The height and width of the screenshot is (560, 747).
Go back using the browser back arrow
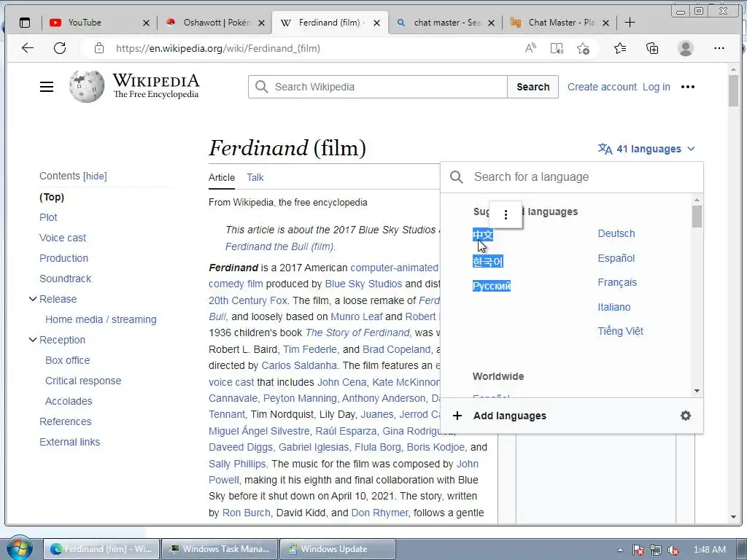(x=28, y=48)
